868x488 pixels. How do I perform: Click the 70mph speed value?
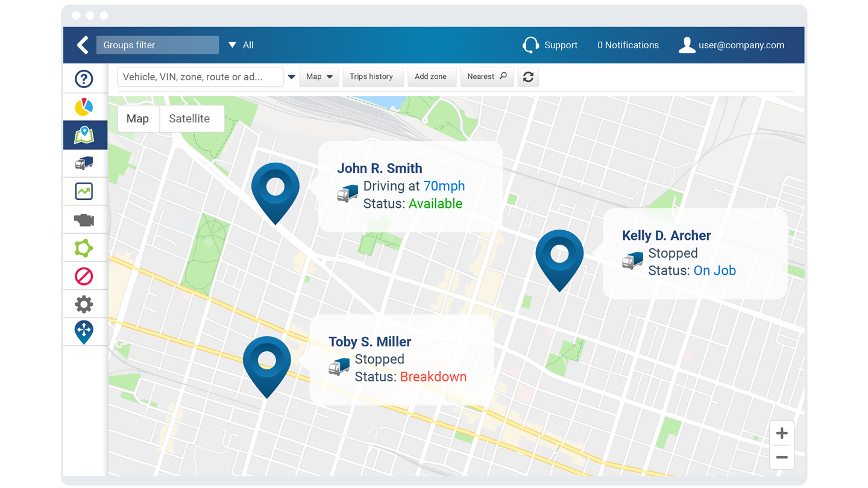pyautogui.click(x=444, y=186)
